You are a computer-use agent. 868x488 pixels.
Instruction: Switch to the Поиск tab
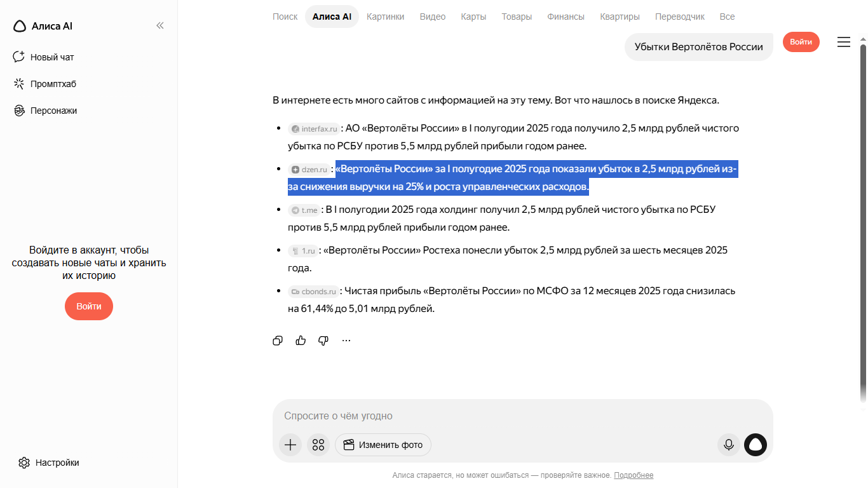tap(285, 17)
